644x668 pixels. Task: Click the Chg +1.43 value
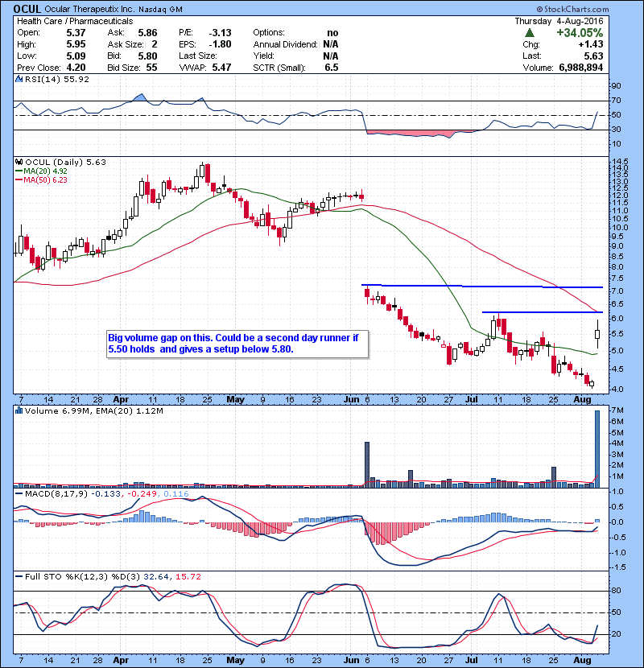pos(591,44)
